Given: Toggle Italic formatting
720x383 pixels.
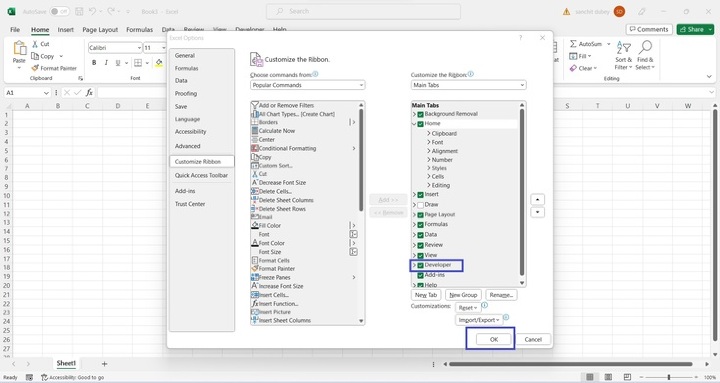Looking at the screenshot, I should (x=106, y=62).
